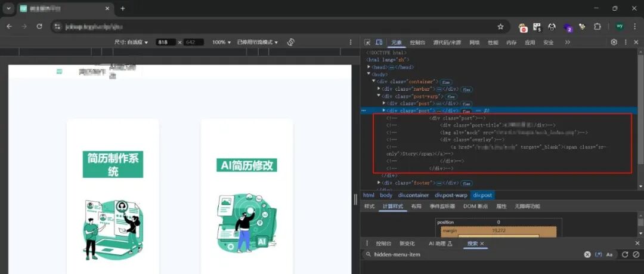Screen dimensions: 644x274
Task: Click the search field containing hidden-menu-item
Action: 472,255
